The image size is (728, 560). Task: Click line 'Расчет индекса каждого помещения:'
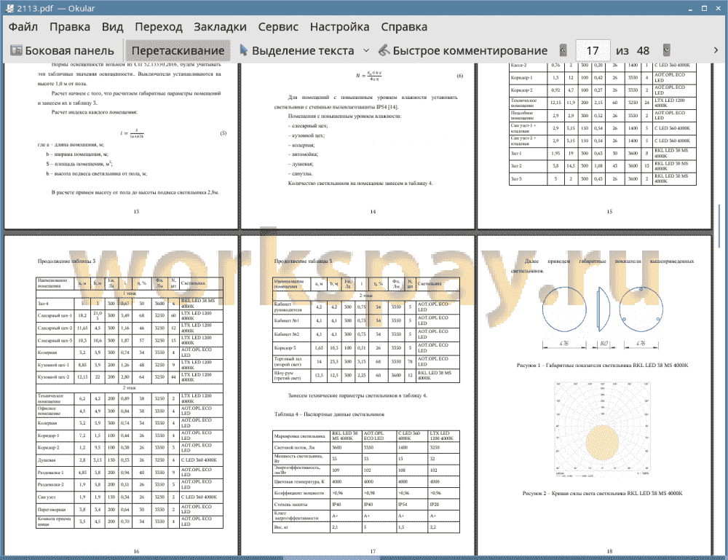point(94,112)
